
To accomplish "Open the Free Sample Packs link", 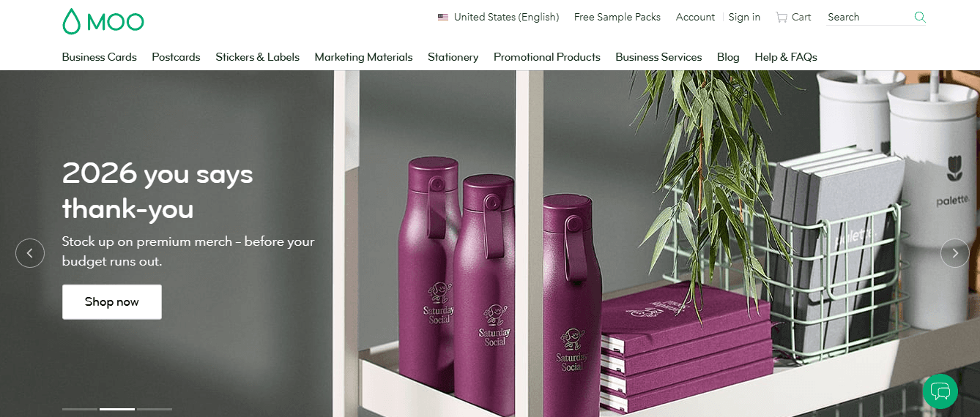I will coord(617,17).
